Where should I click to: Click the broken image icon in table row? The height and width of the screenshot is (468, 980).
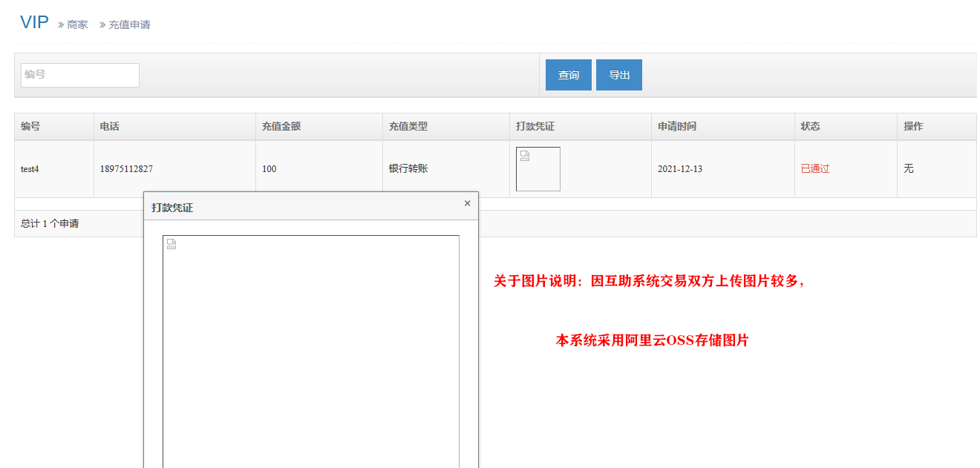click(525, 156)
